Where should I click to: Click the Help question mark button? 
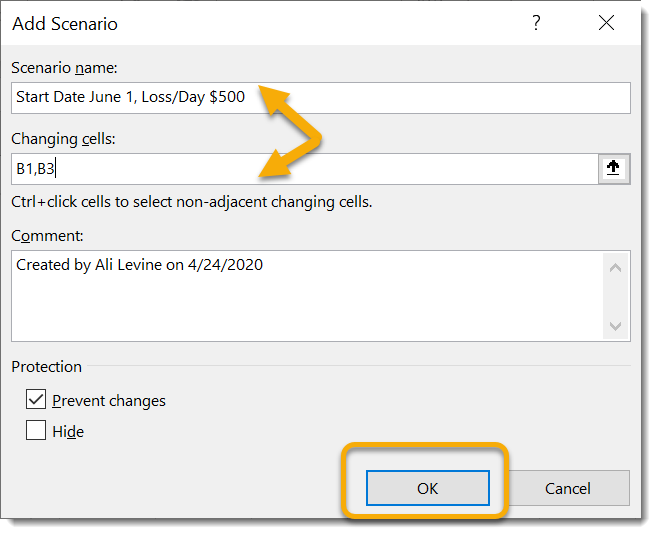(x=536, y=22)
